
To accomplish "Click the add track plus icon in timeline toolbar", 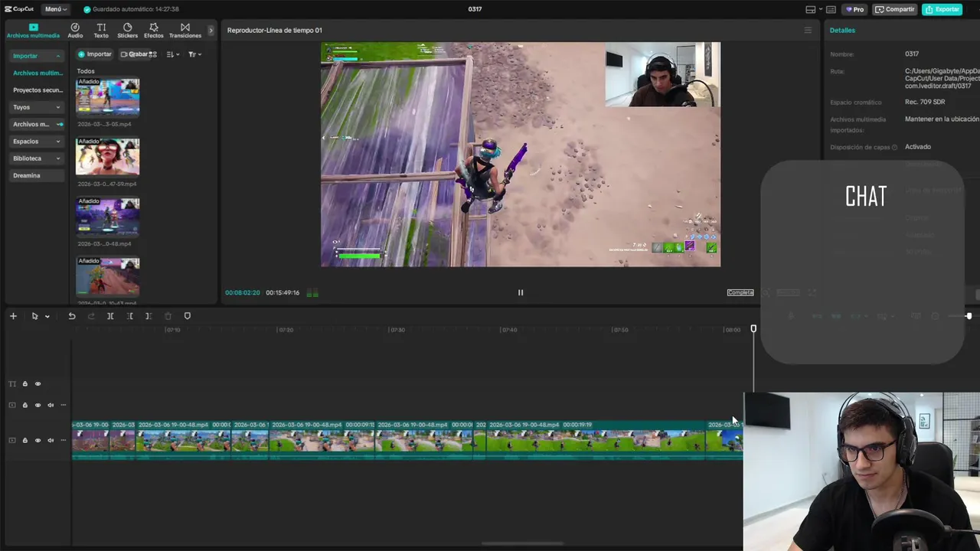I will (13, 316).
